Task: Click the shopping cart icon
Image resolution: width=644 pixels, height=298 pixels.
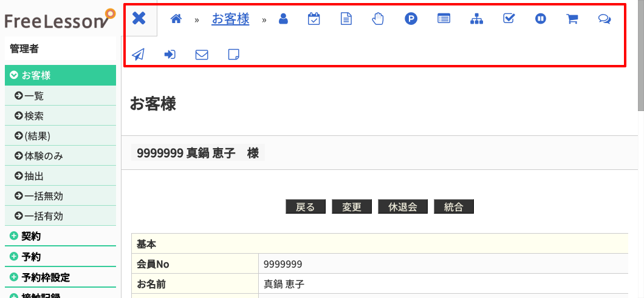Action: click(x=572, y=19)
